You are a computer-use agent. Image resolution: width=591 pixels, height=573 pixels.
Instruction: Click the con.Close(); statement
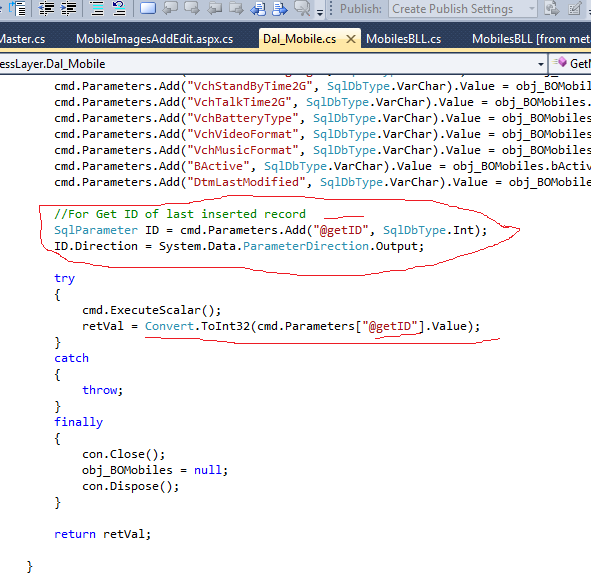124,454
